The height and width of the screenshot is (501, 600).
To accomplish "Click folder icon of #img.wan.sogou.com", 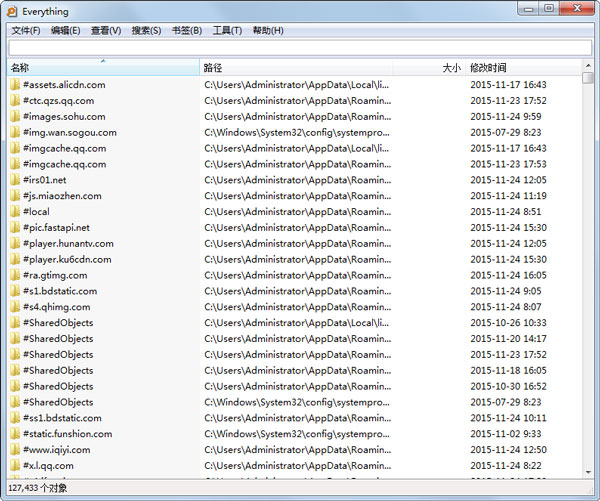I will tap(15, 132).
